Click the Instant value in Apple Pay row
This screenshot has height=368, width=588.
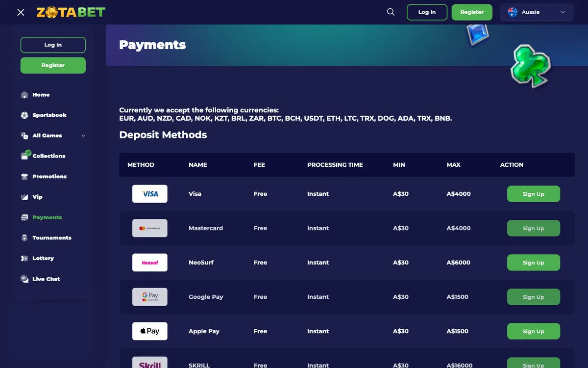(x=318, y=331)
